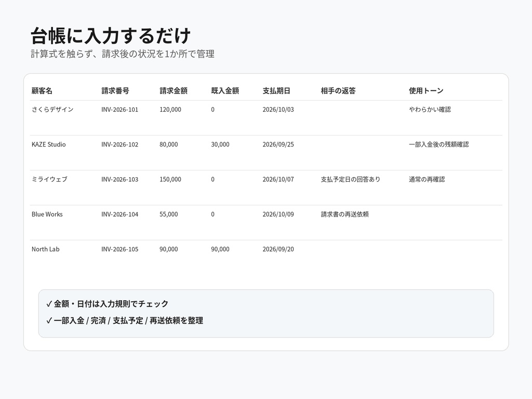Click invoice number INV-2026-105
The width and height of the screenshot is (532, 399).
[120, 249]
